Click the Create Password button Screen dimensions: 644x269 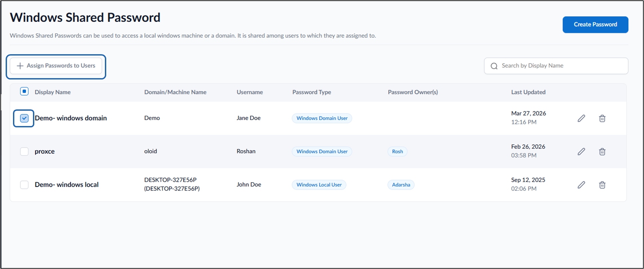[x=595, y=25]
